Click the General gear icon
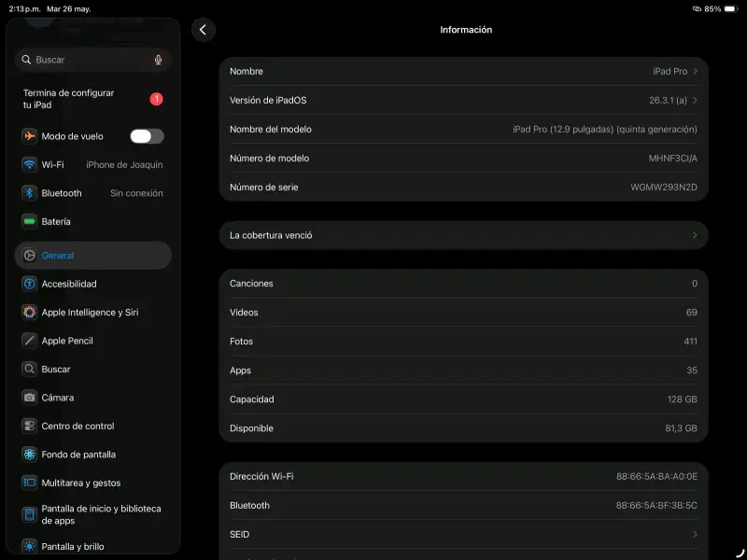Image resolution: width=747 pixels, height=560 pixels. click(30, 255)
